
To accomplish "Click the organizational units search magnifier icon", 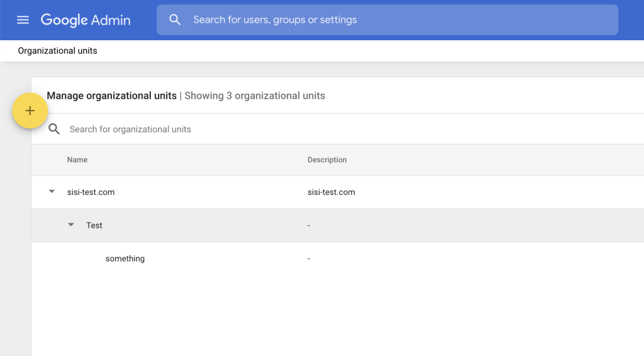I will click(x=55, y=129).
